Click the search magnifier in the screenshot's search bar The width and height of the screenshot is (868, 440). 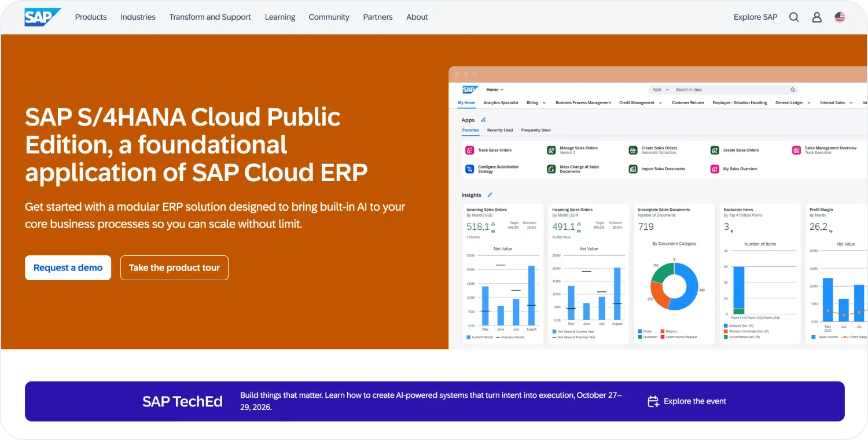click(x=793, y=90)
